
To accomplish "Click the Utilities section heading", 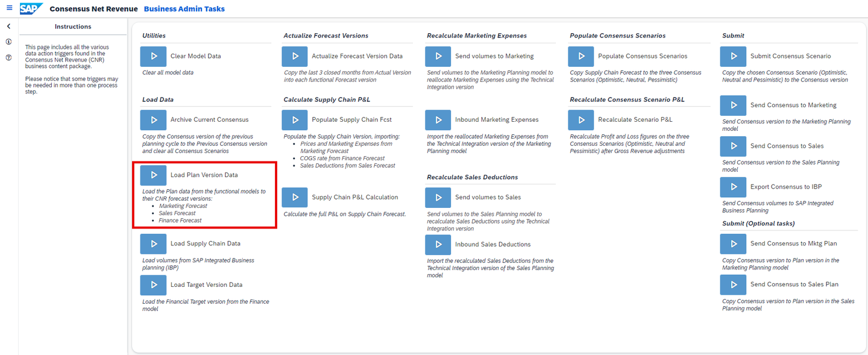I will (154, 36).
